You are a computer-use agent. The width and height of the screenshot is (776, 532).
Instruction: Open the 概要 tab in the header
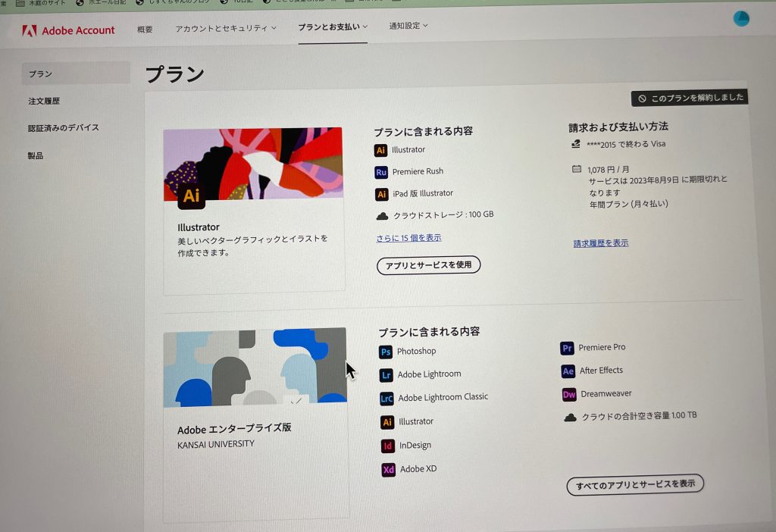pos(145,30)
